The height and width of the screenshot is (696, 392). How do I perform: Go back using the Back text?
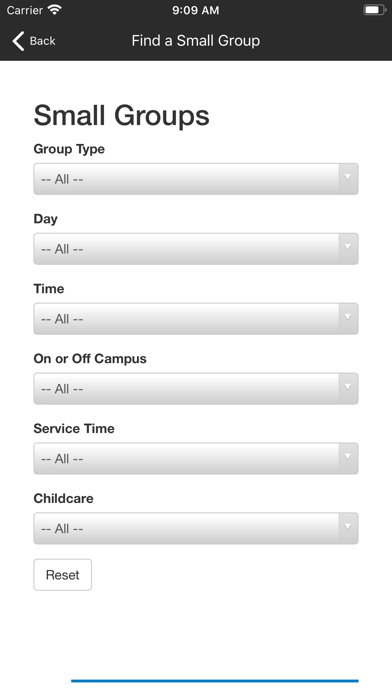coord(43,41)
